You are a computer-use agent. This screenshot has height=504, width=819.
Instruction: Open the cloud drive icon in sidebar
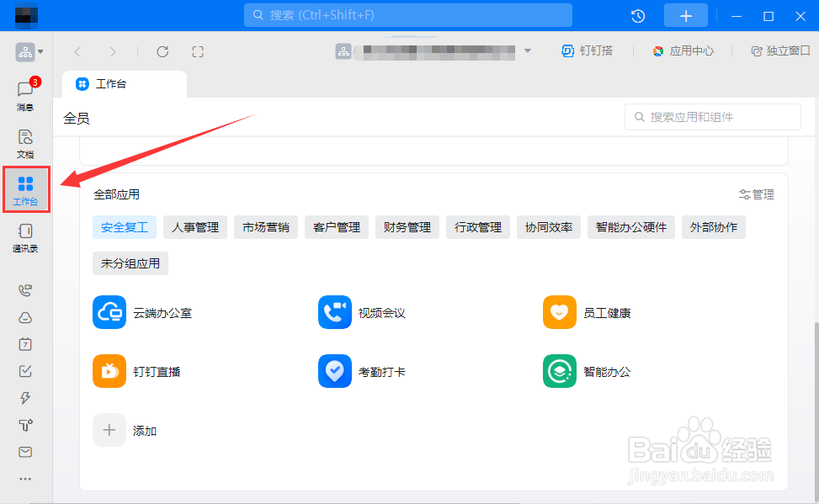pyautogui.click(x=25, y=317)
